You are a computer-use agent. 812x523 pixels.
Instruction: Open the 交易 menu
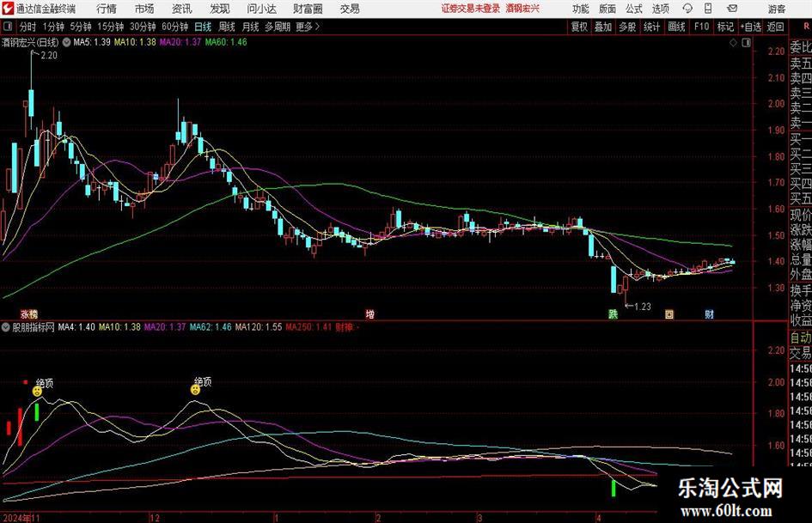[350, 9]
